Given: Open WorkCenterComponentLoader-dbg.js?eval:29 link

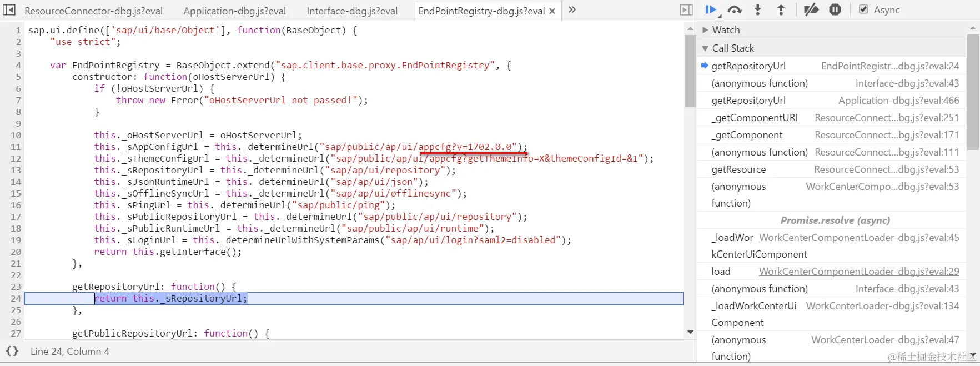Looking at the screenshot, I should click(859, 272).
